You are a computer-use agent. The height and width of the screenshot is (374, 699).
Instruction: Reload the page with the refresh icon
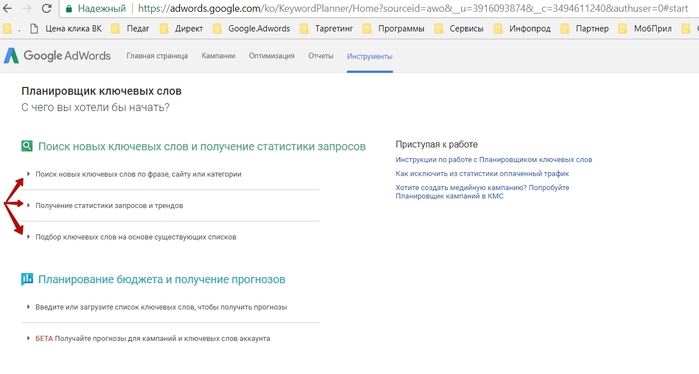click(x=46, y=8)
